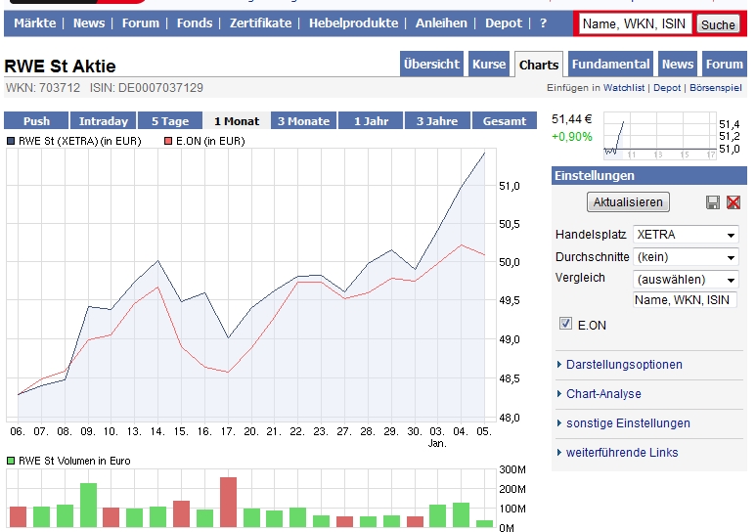Screen dimensions: 756x532
Task: Switch to the Forum stock tab
Action: pyautogui.click(x=724, y=65)
